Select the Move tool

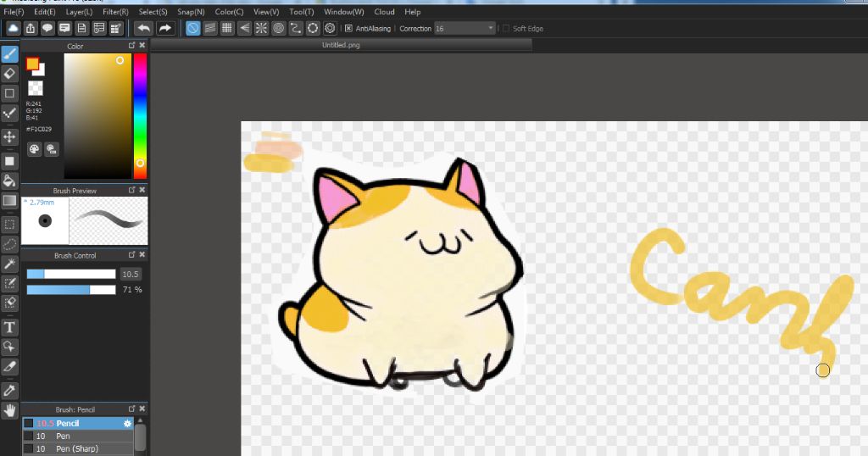[x=9, y=136]
